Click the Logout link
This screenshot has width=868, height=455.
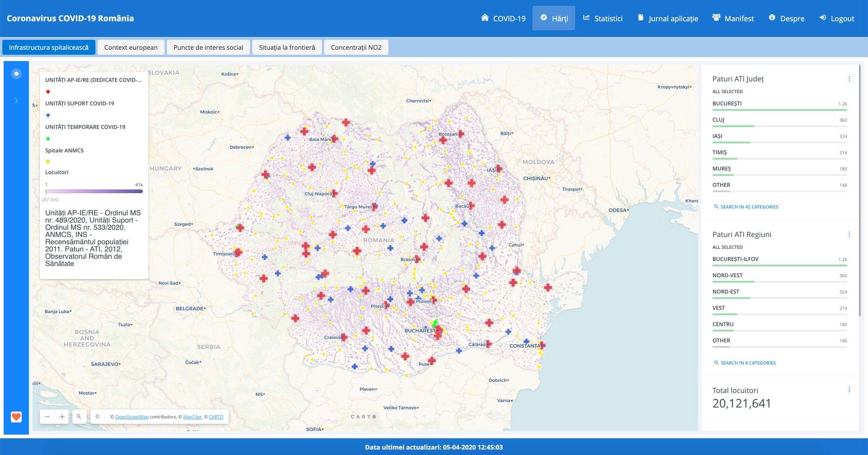click(x=837, y=18)
